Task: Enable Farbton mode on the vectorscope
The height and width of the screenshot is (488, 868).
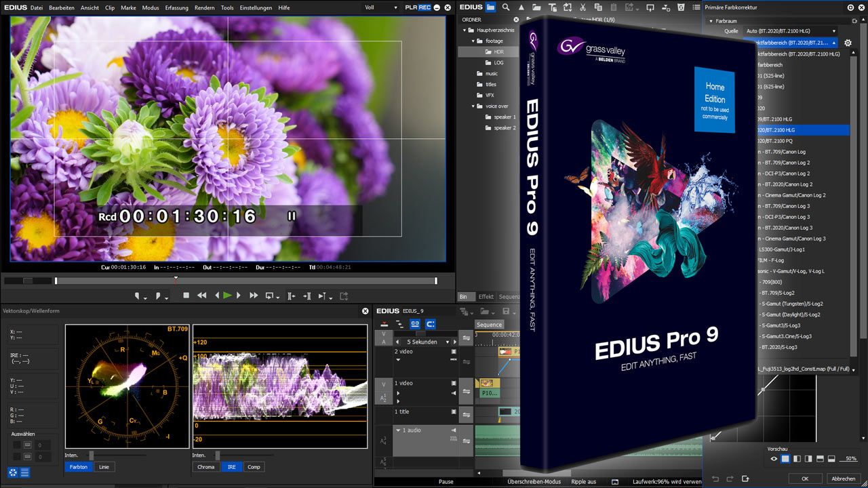Action: point(79,467)
